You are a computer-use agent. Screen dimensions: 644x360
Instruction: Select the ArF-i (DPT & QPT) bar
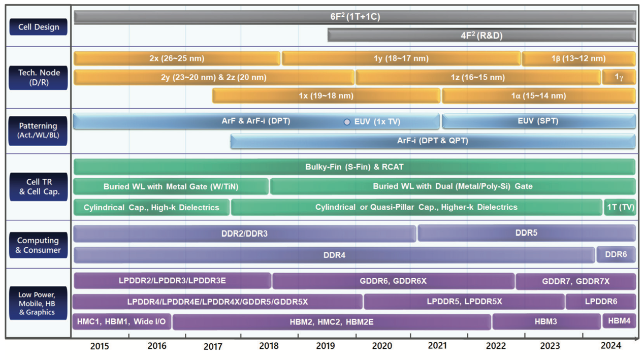click(433, 141)
